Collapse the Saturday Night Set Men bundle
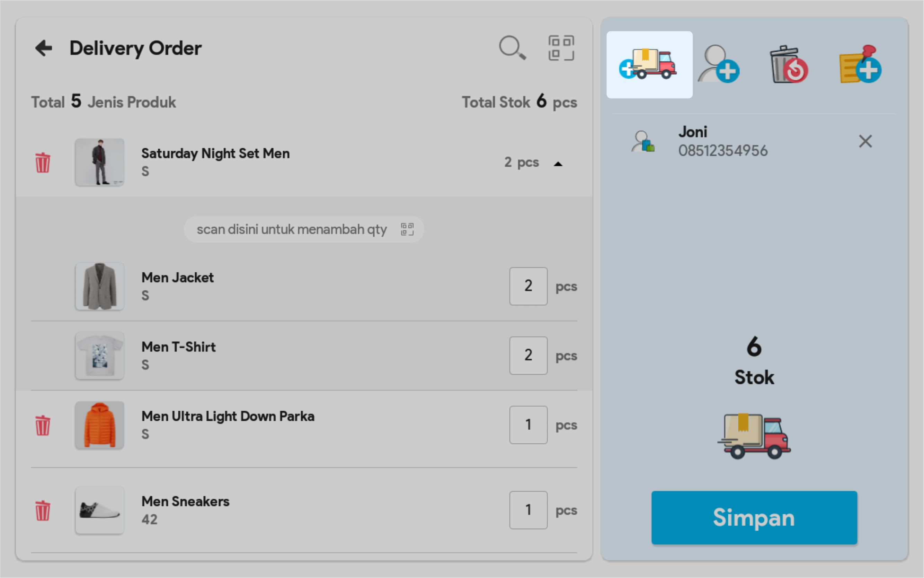This screenshot has height=578, width=924. pyautogui.click(x=558, y=164)
